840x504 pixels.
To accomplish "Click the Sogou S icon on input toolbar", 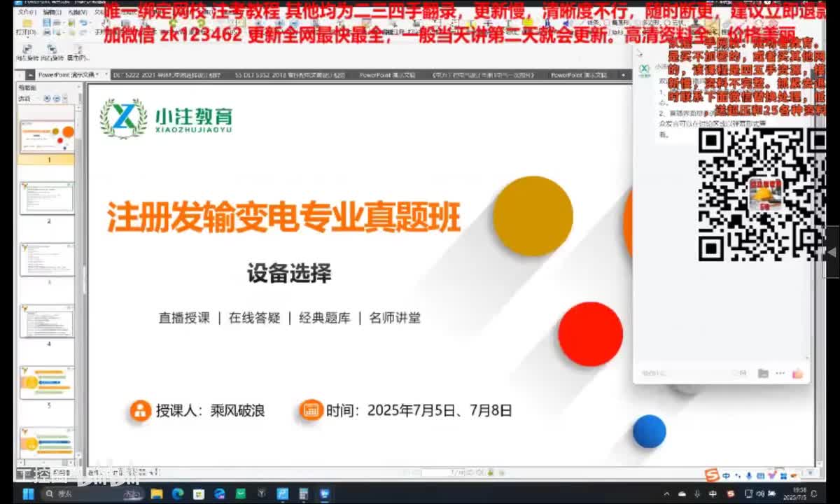I will pyautogui.click(x=712, y=475).
